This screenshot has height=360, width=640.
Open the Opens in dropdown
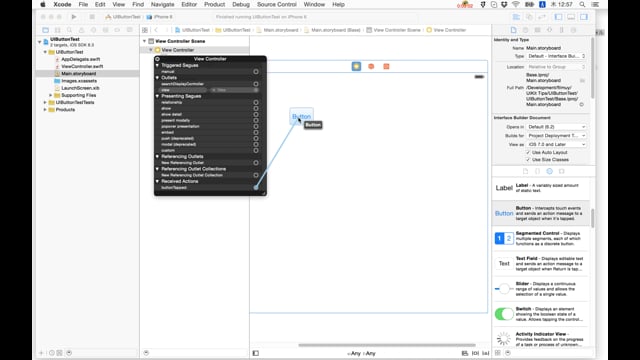point(556,127)
